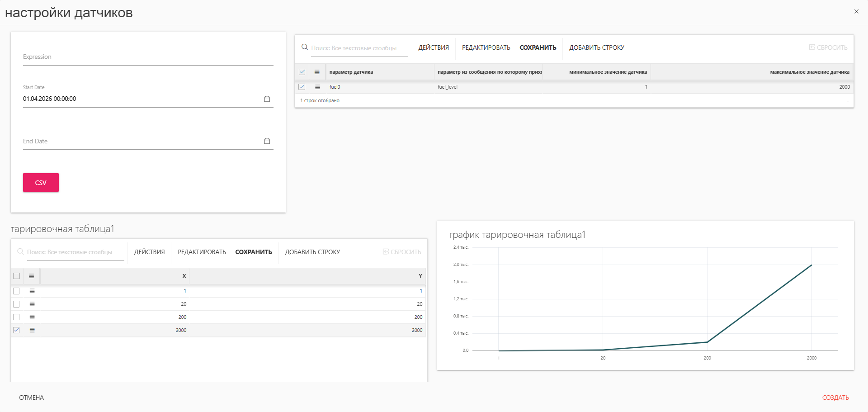Click header menu icon in calibration table
The image size is (868, 412).
pyautogui.click(x=32, y=276)
